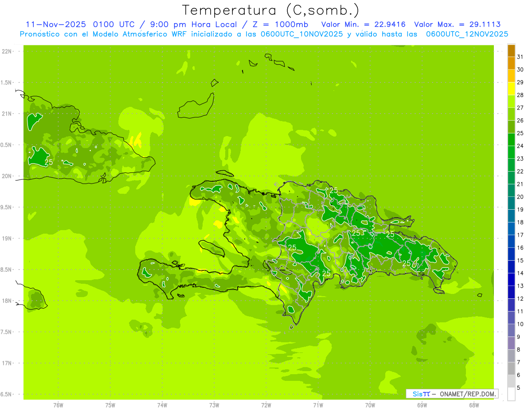Click the 25 contour label over Cuba

click(49, 162)
